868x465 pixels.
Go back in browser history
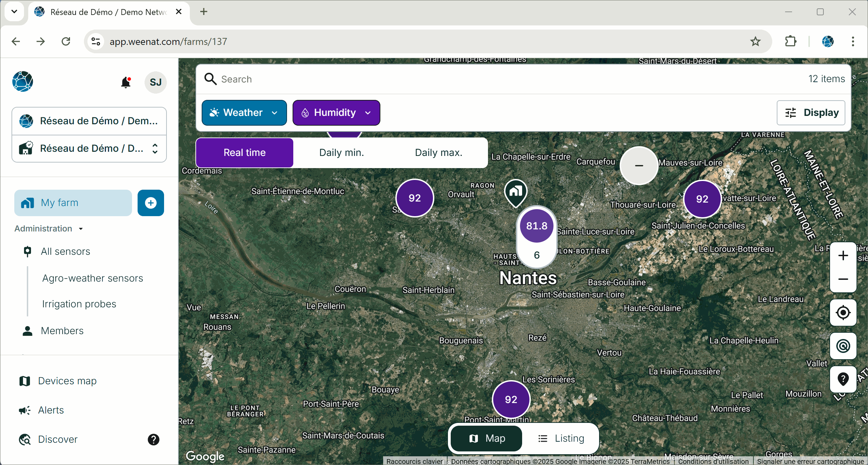16,41
